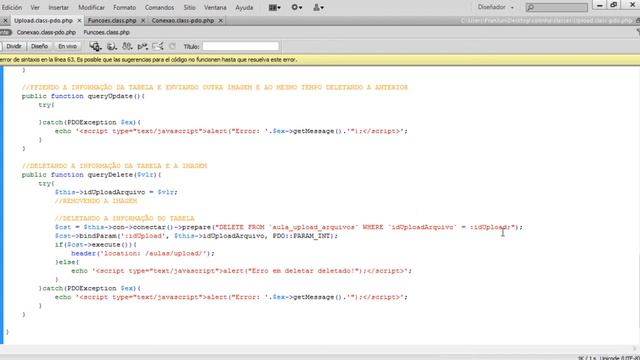Open the Comandos menu
Viewport: 640px width, 360px height.
[x=159, y=7]
